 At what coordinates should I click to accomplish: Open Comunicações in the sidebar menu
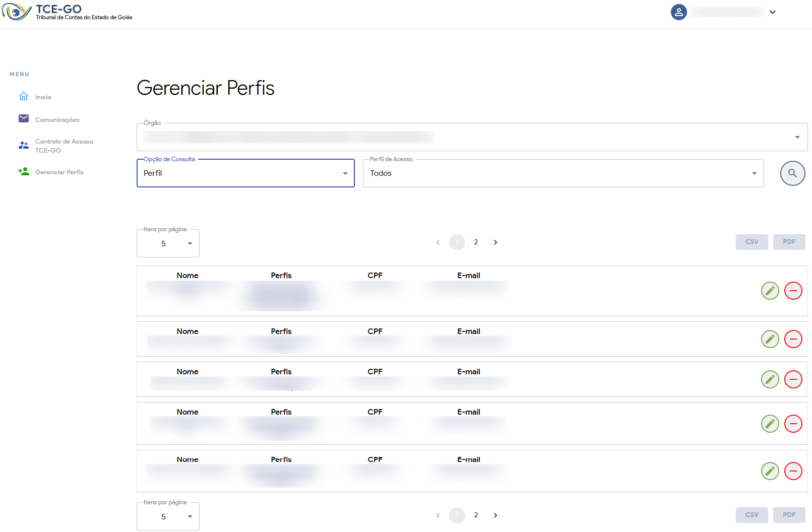coord(57,120)
